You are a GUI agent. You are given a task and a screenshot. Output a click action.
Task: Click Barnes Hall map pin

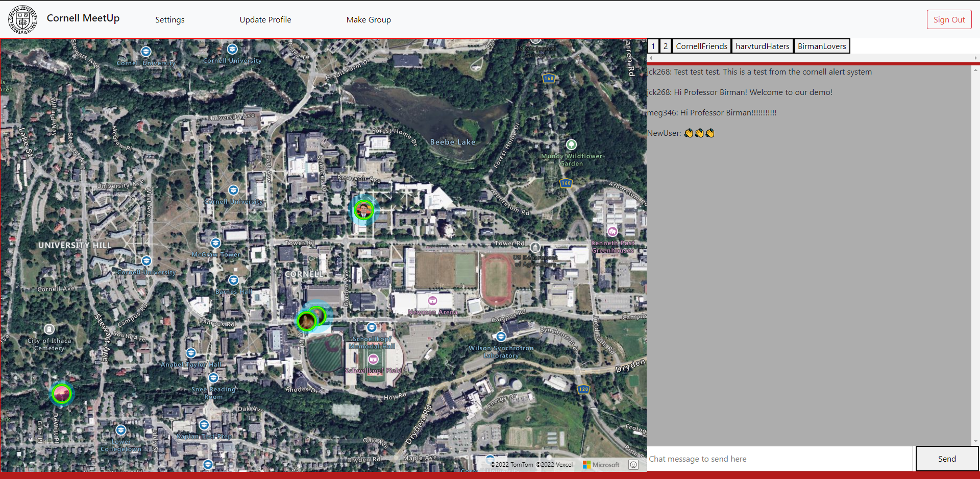click(x=233, y=280)
